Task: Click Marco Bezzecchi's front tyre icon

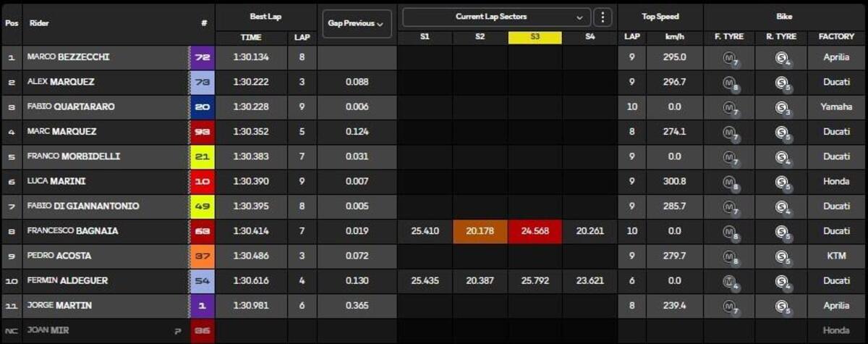Action: (729, 58)
